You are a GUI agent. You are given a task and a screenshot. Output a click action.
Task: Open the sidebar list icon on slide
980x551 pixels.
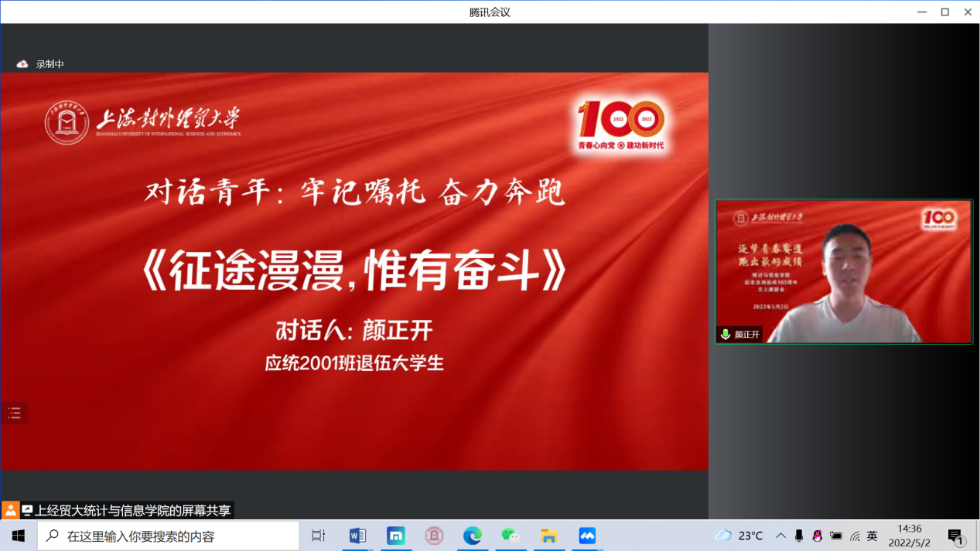click(15, 413)
